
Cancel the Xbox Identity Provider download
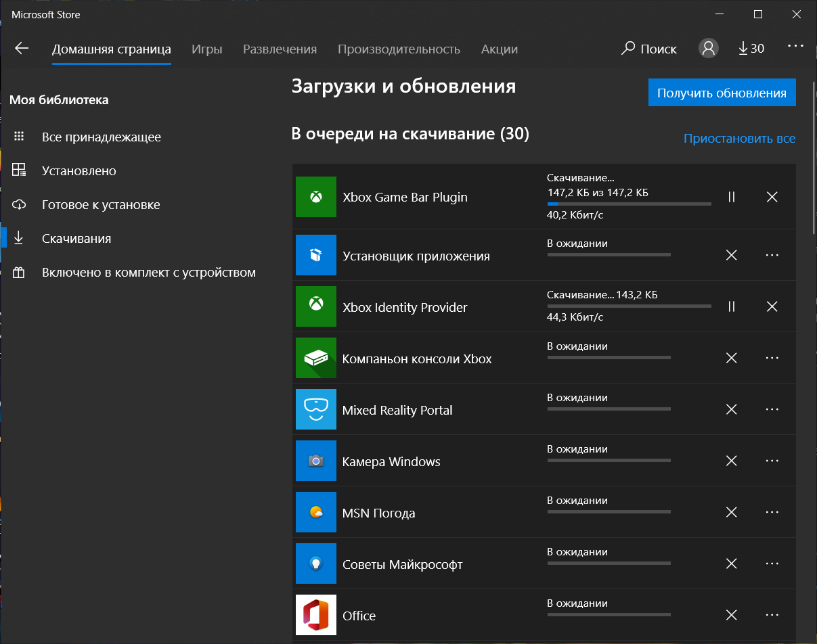click(772, 306)
